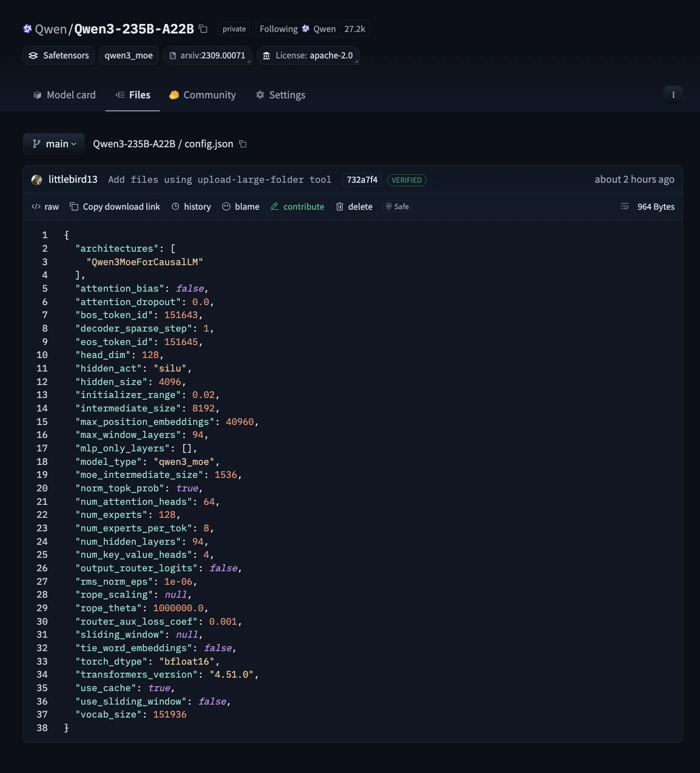Viewport: 700px width, 773px height.
Task: Select the Safetensors tag
Action: click(59, 55)
